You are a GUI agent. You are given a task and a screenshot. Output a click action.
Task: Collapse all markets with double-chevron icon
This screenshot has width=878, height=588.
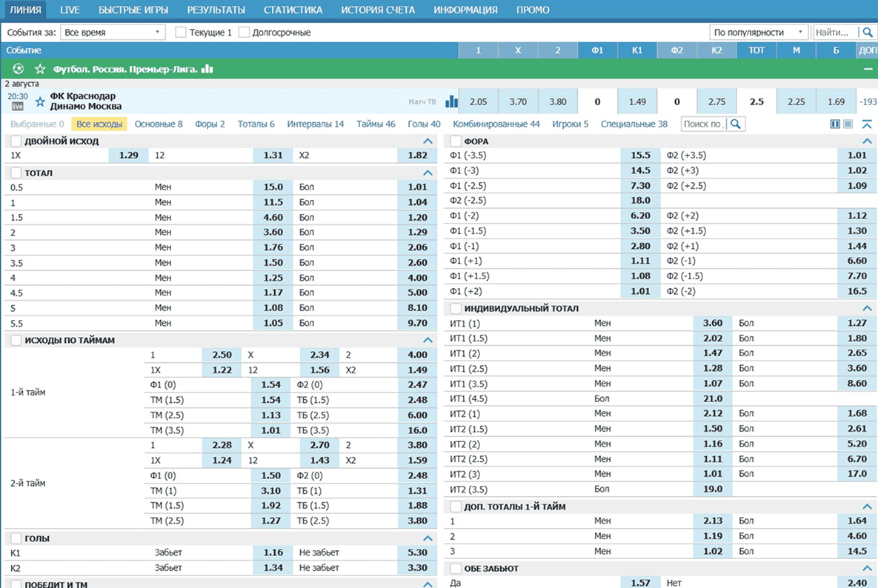pos(867,124)
